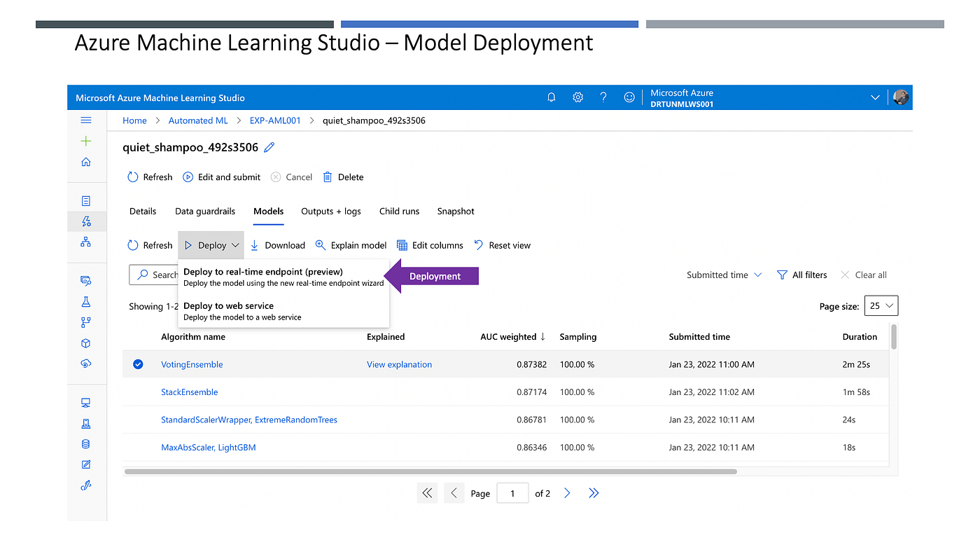Open the Page size dropdown
This screenshot has width=980, height=552.
coord(881,306)
